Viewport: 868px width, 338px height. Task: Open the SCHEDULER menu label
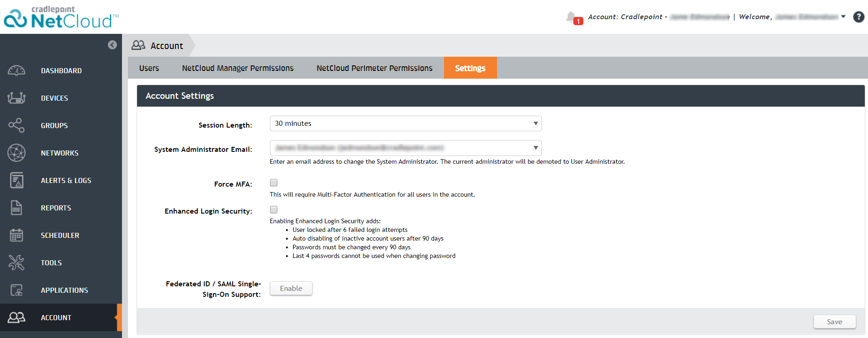[60, 236]
